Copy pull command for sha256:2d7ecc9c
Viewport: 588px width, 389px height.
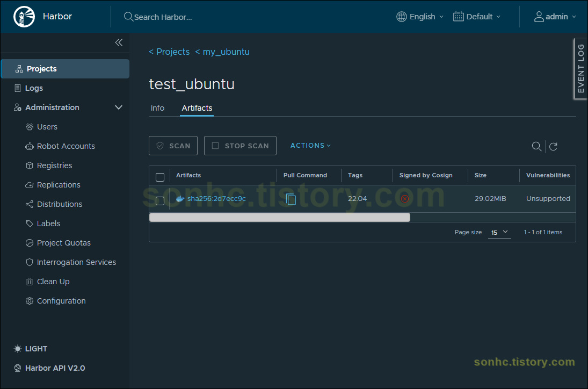291,199
